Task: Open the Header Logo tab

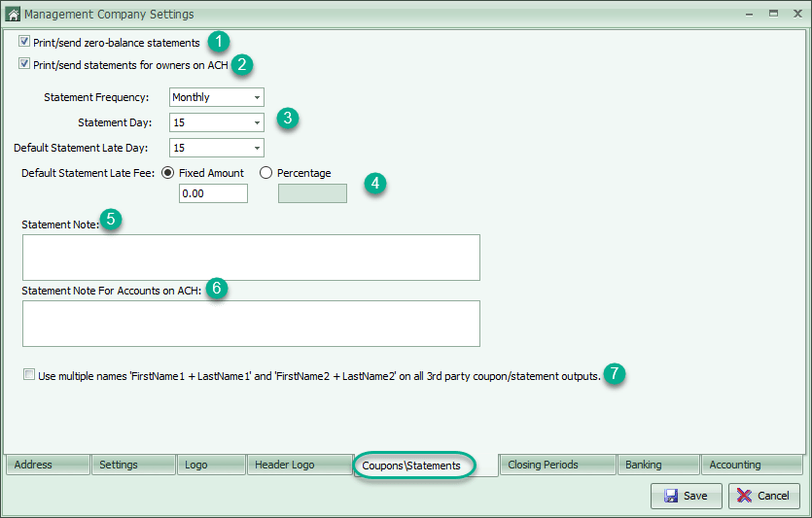Action: pyautogui.click(x=300, y=465)
